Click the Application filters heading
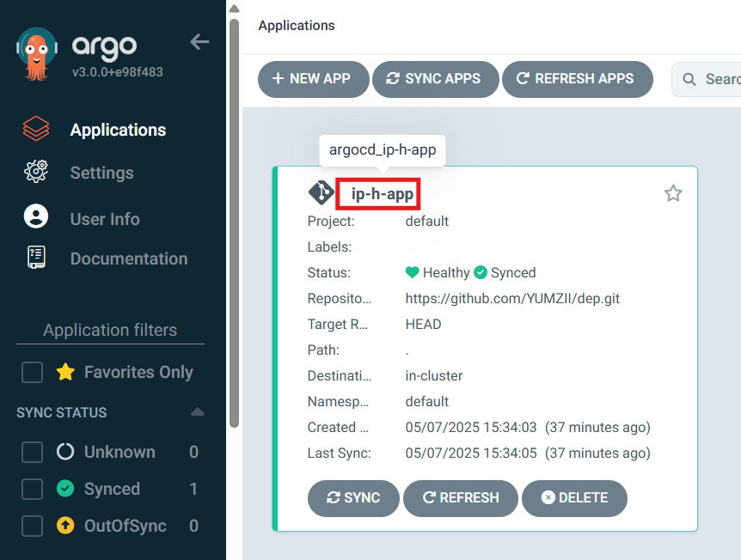Viewport: 741px width, 560px height. 110,330
